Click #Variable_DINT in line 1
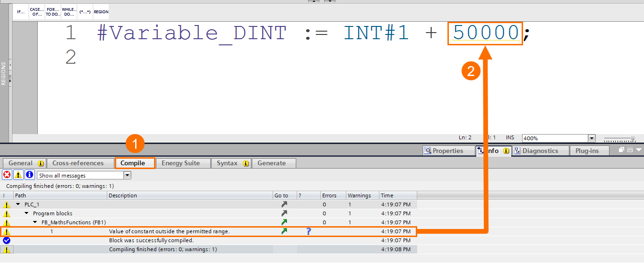Image resolution: width=644 pixels, height=263 pixels. click(x=192, y=33)
